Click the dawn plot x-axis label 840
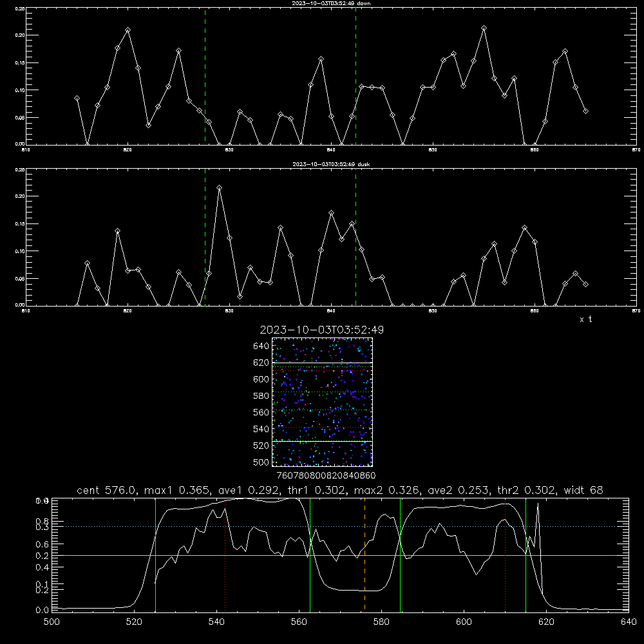Screen dimensions: 644x644 pyautogui.click(x=332, y=150)
